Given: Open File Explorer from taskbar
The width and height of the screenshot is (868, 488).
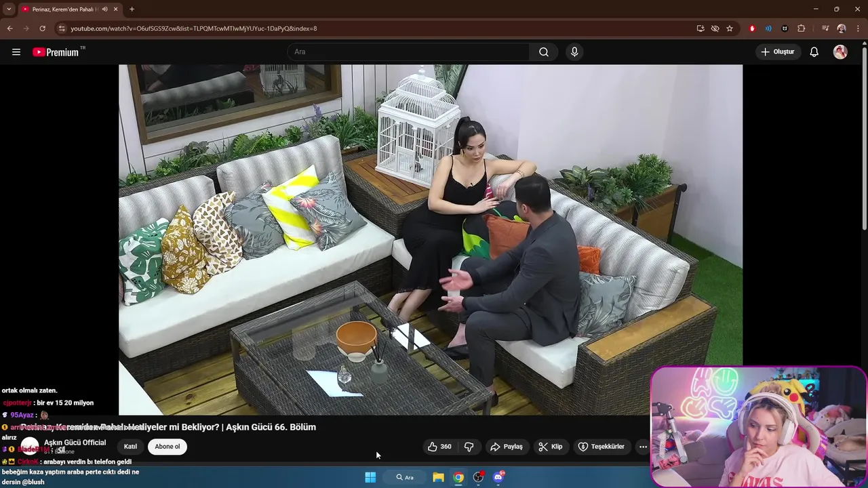Looking at the screenshot, I should pos(439,477).
